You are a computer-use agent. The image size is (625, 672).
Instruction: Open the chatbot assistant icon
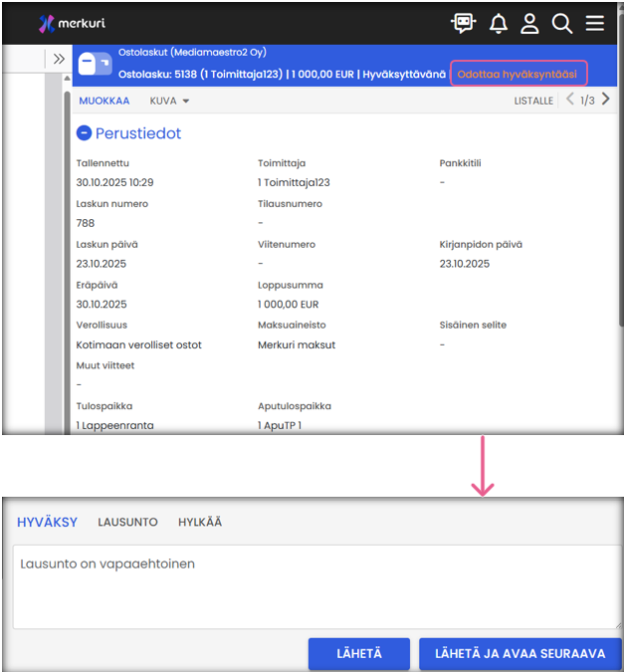[x=464, y=23]
